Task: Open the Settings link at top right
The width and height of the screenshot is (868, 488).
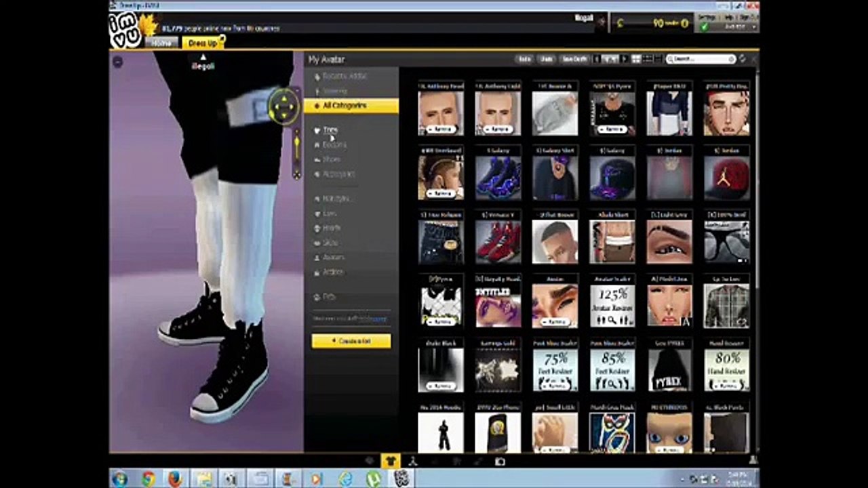Action: point(707,17)
